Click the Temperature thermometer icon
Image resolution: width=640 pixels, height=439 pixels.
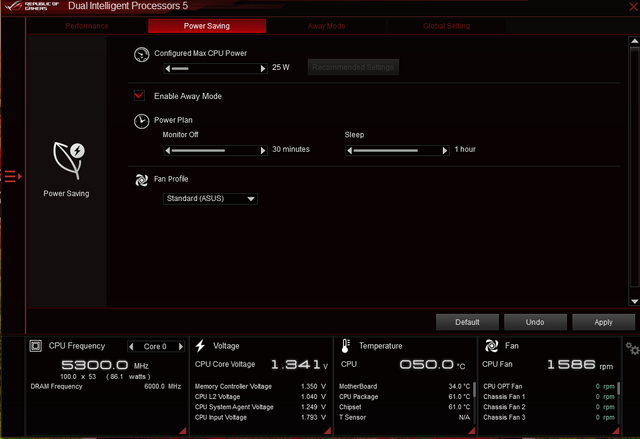[x=346, y=345]
